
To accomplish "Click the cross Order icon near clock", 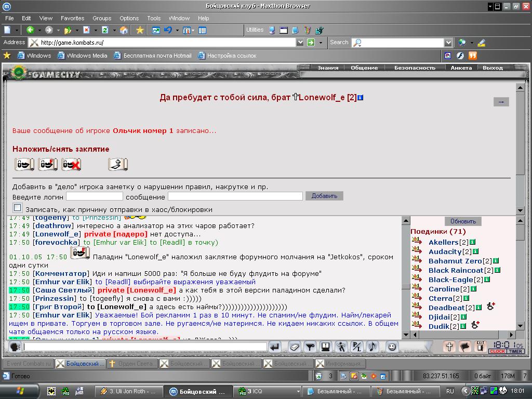I will (449, 347).
